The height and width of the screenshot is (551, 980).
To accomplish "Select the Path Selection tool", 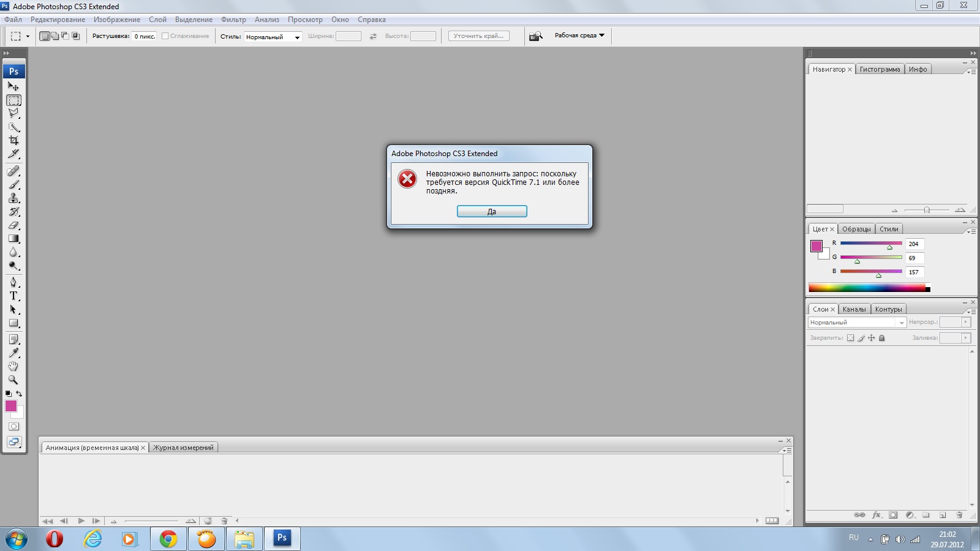I will [x=13, y=309].
